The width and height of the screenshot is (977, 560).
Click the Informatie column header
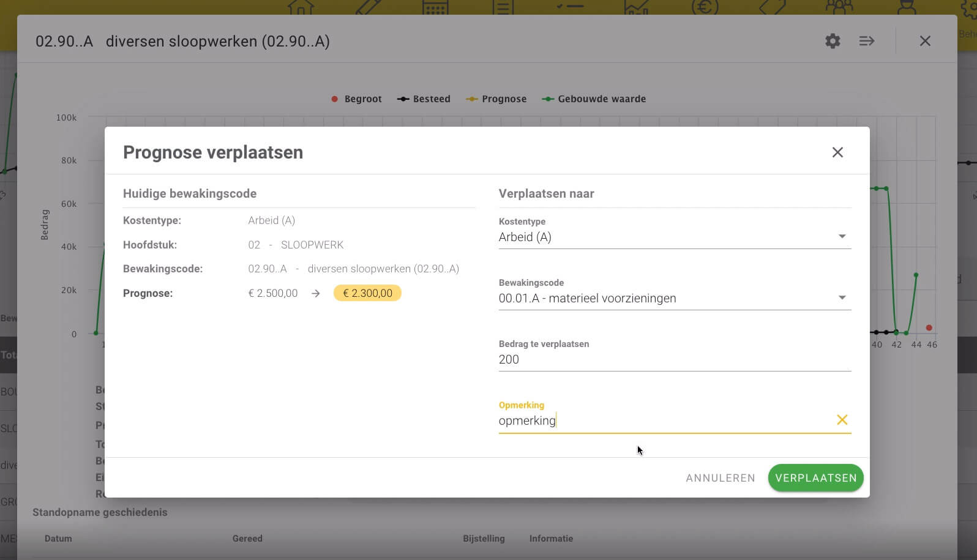tap(551, 539)
